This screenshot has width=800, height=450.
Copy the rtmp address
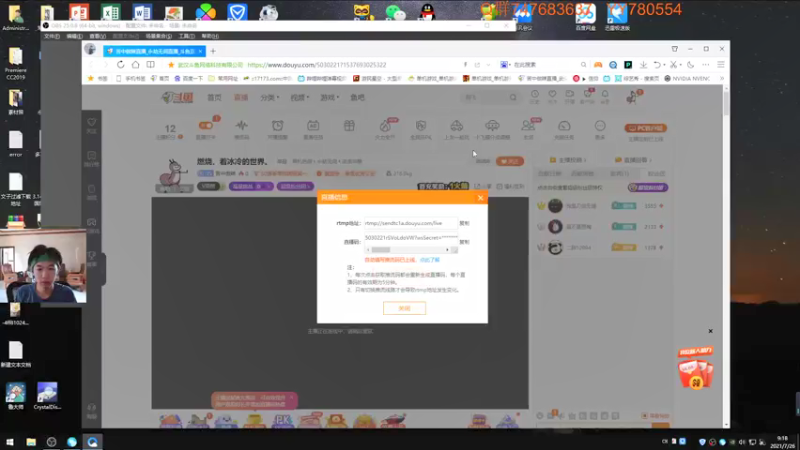[x=464, y=223]
